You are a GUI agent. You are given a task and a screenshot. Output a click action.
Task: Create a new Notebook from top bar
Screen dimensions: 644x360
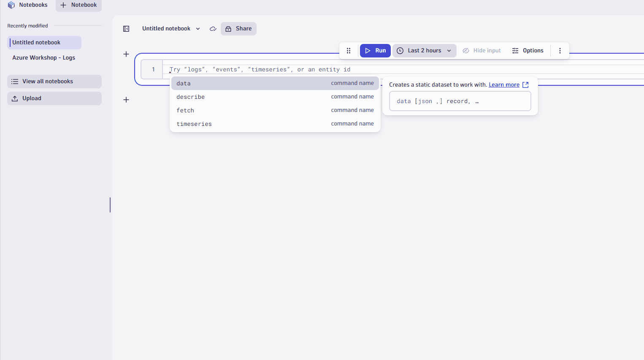(79, 5)
